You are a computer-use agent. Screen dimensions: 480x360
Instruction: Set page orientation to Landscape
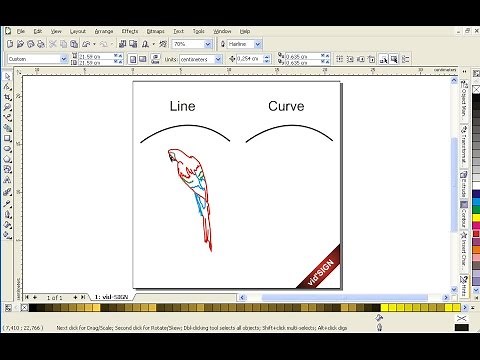pyautogui.click(x=143, y=59)
